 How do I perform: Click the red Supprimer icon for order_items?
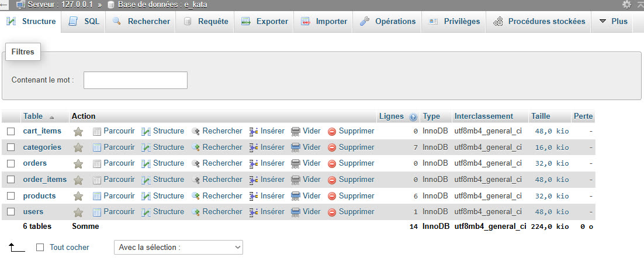[x=332, y=180]
